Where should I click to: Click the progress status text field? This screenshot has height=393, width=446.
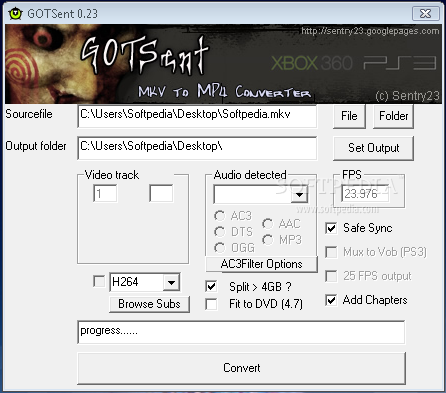(241, 332)
